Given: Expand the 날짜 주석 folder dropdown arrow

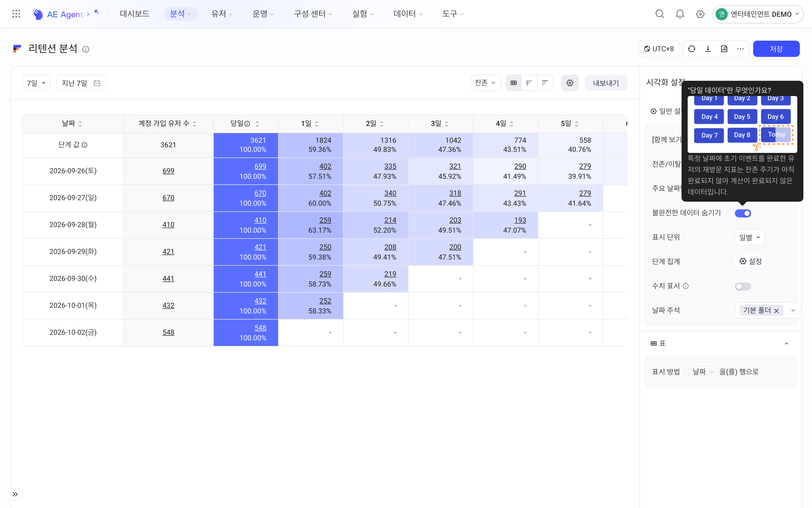Looking at the screenshot, I should [x=793, y=310].
